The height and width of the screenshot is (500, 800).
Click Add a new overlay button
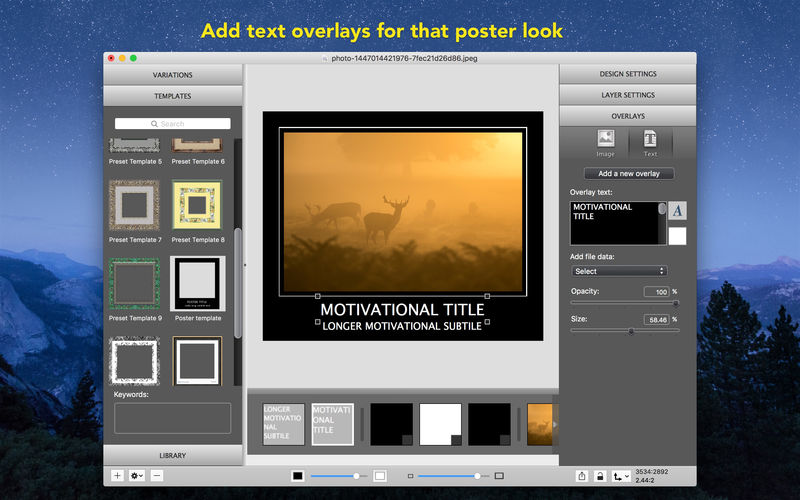(x=629, y=173)
